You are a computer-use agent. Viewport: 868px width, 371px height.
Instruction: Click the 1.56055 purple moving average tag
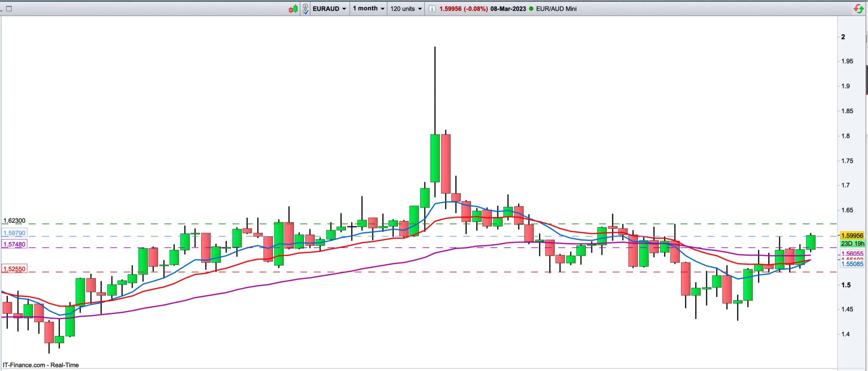click(852, 253)
